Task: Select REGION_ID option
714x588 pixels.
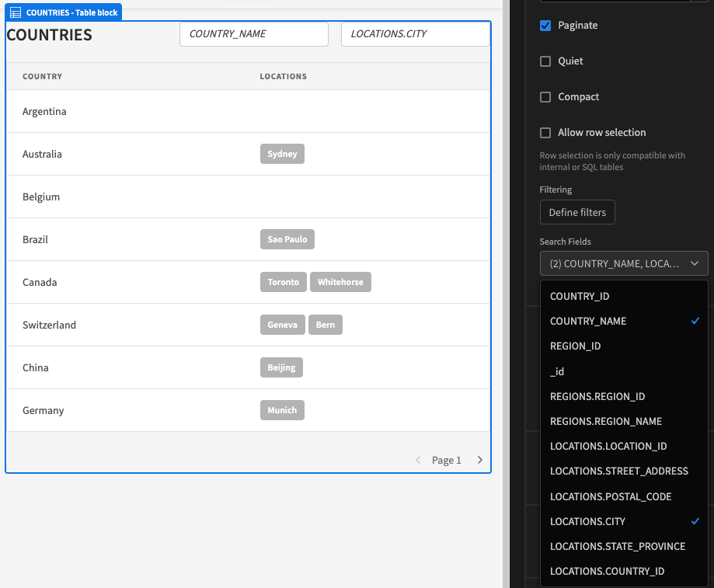Action: coord(624,346)
